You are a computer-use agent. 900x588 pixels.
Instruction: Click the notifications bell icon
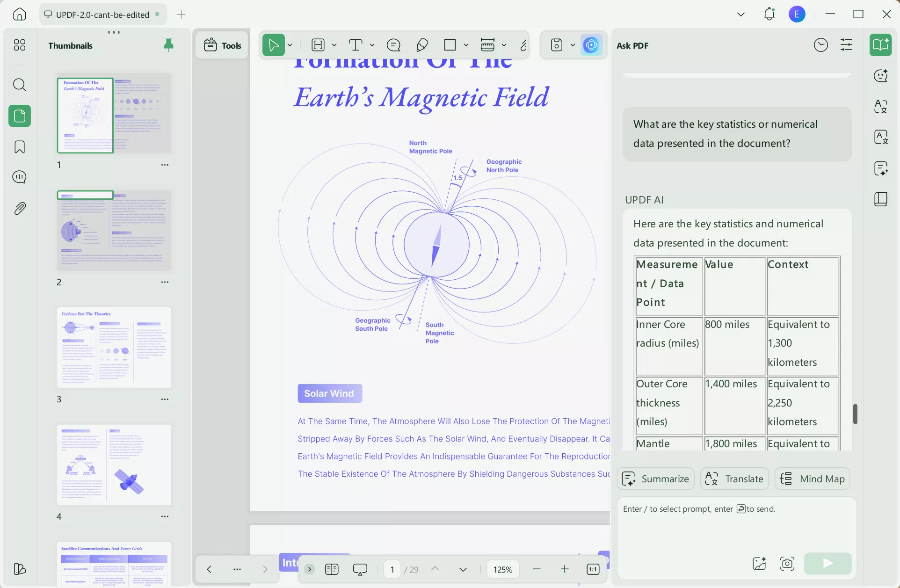coord(769,14)
